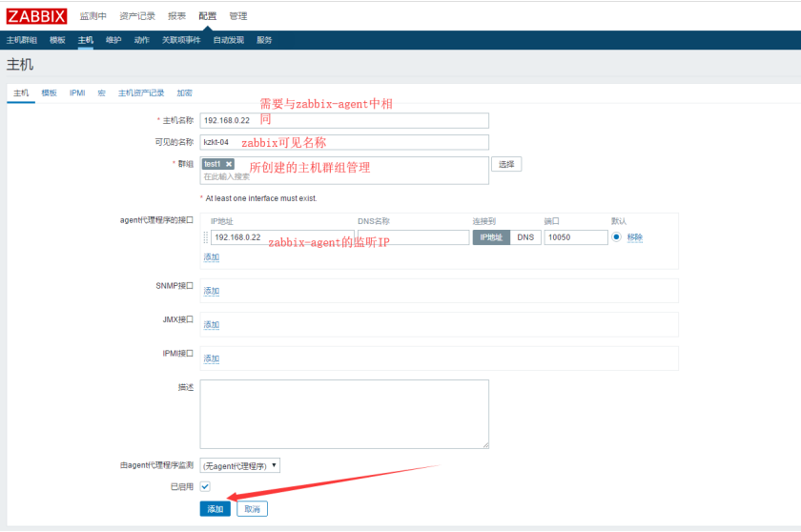Open the 报表 top menu

tap(176, 16)
